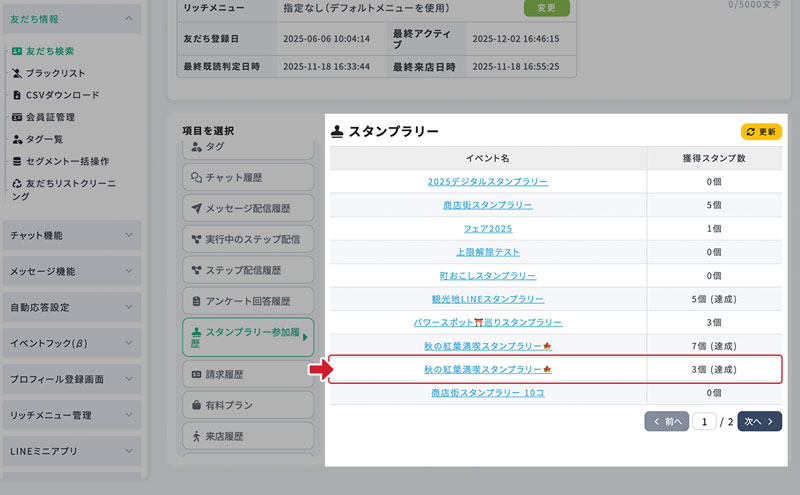Open the 観光地LINEスタンプラリー event link
This screenshot has height=495, width=800.
[x=487, y=299]
